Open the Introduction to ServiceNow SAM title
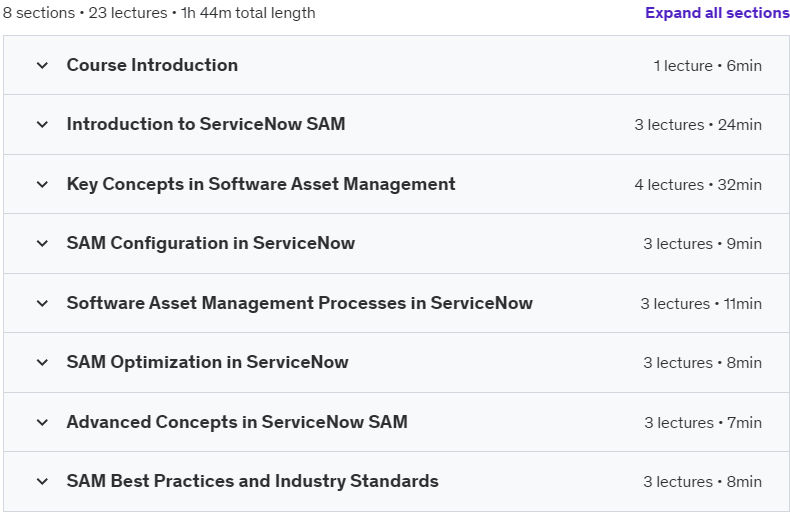This screenshot has width=790, height=514. pyautogui.click(x=206, y=124)
